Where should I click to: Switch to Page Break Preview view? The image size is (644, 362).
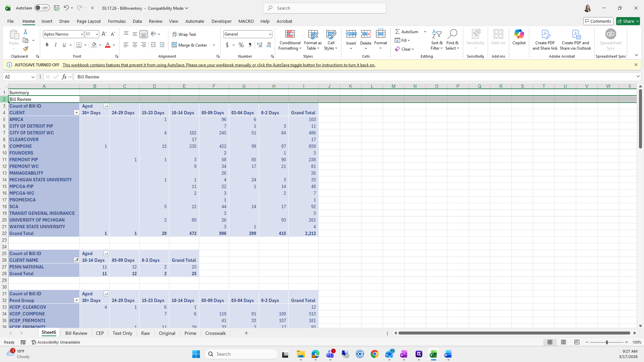pyautogui.click(x=577, y=342)
